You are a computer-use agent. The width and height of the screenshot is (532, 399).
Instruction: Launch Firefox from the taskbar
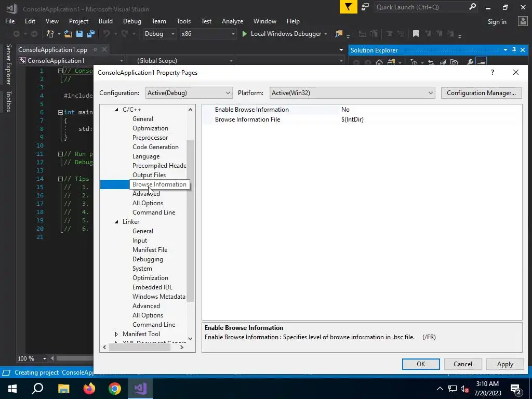click(89, 389)
